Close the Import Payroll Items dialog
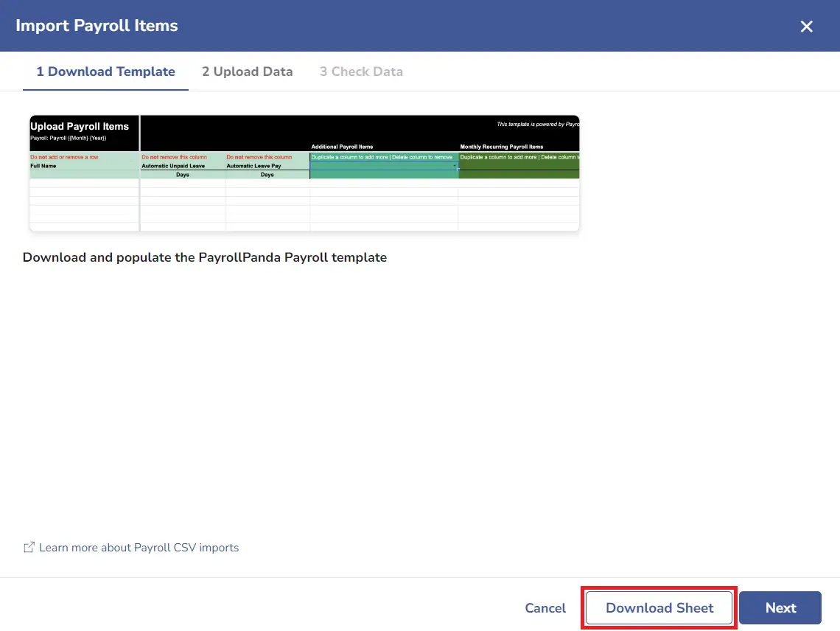The height and width of the screenshot is (631, 840). coord(806,27)
